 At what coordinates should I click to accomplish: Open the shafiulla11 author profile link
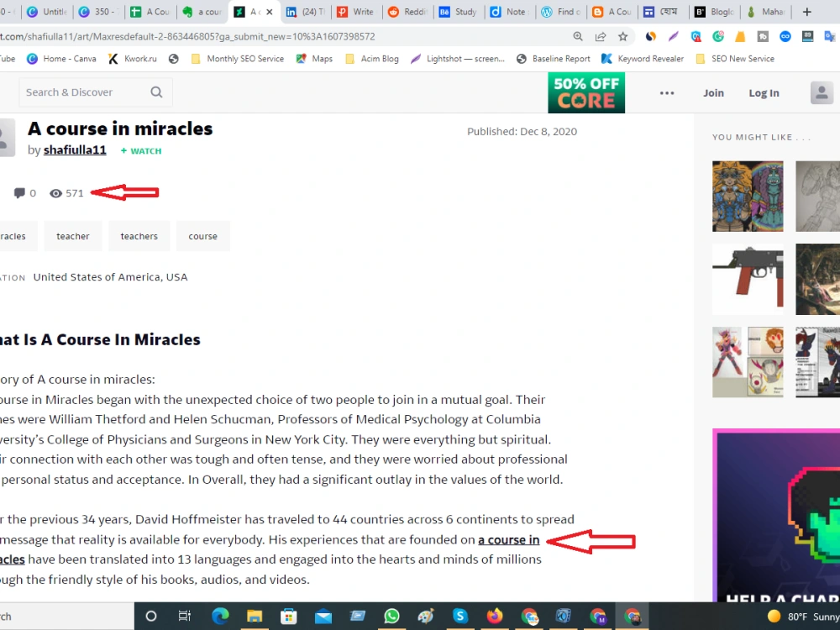tap(75, 150)
